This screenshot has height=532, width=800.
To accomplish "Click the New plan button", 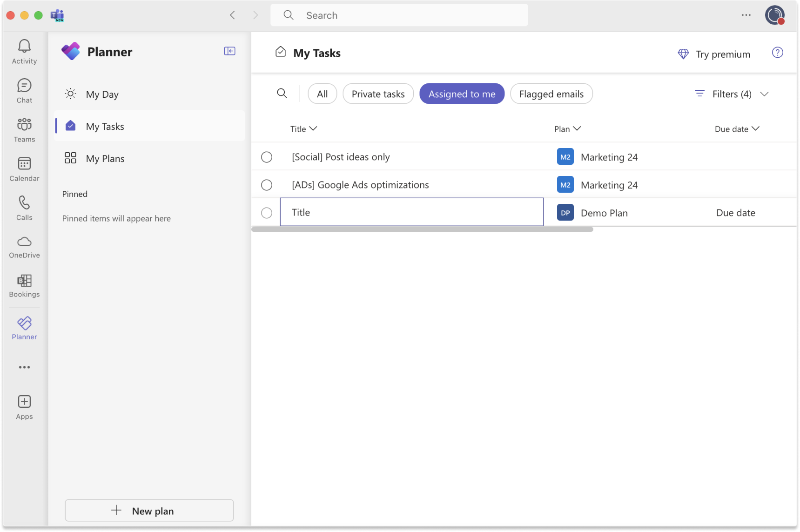I will pyautogui.click(x=149, y=510).
